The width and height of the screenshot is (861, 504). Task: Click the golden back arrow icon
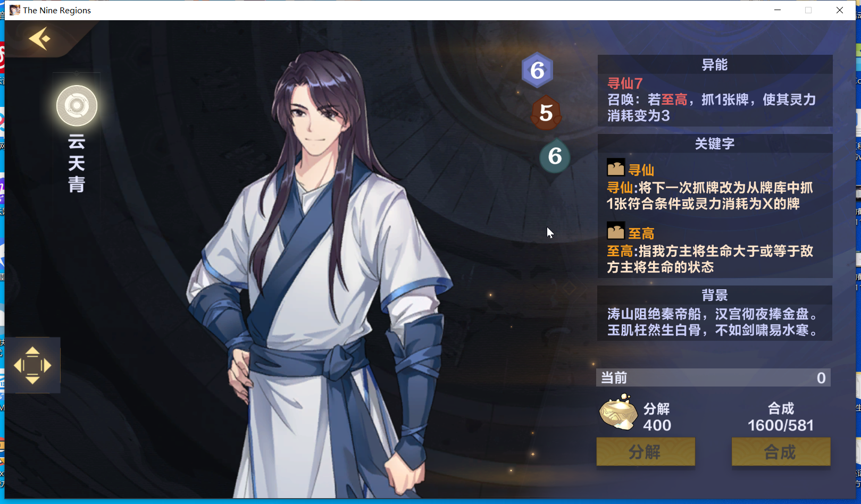(x=39, y=39)
